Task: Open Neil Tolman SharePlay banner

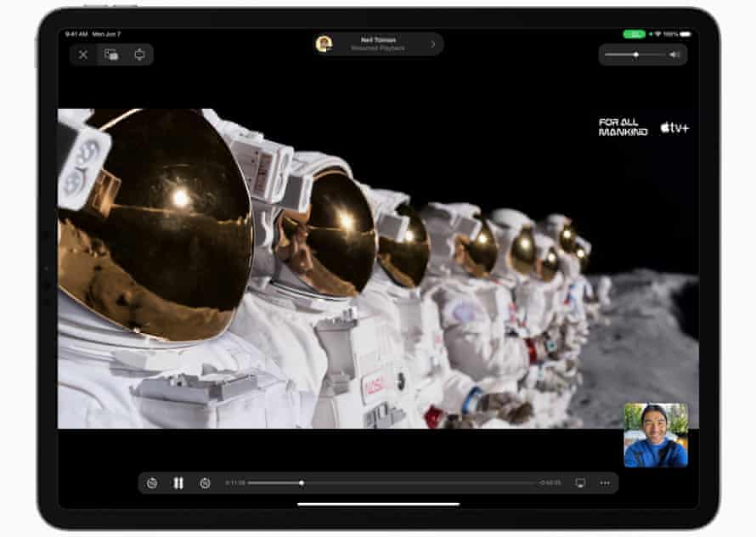Action: [x=377, y=44]
